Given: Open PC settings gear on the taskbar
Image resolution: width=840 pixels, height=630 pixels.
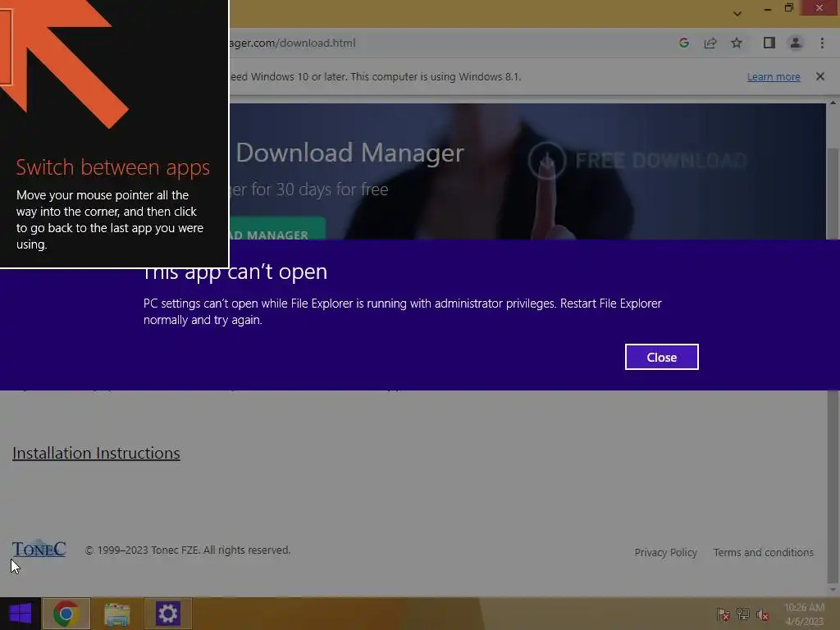Looking at the screenshot, I should tap(167, 614).
